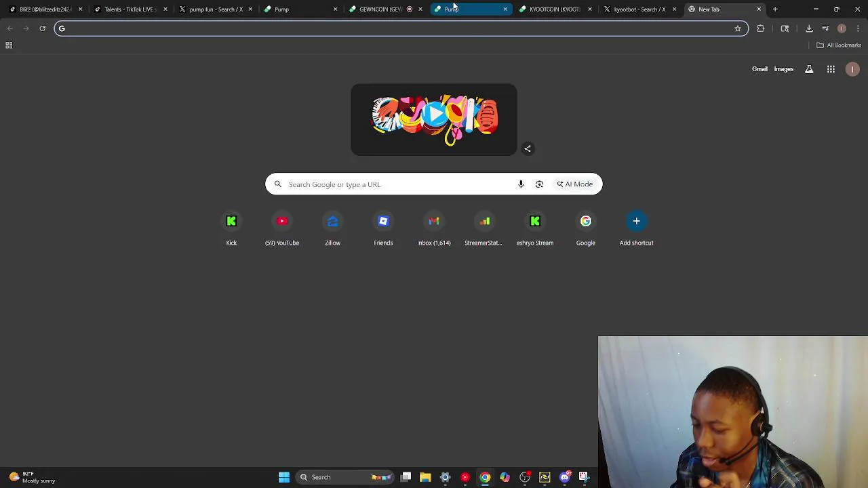Viewport: 868px width, 488px height.
Task: Open Discord from the taskbar
Action: 565,477
